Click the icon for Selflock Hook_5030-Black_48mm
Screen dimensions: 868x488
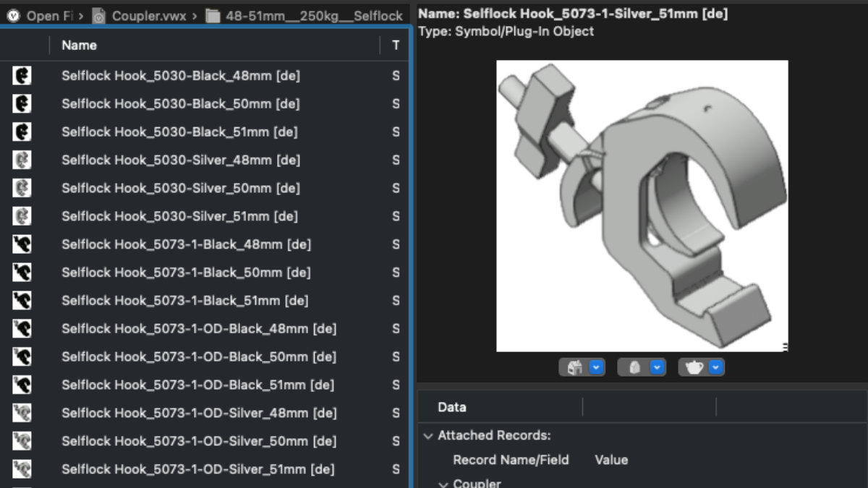pos(22,75)
